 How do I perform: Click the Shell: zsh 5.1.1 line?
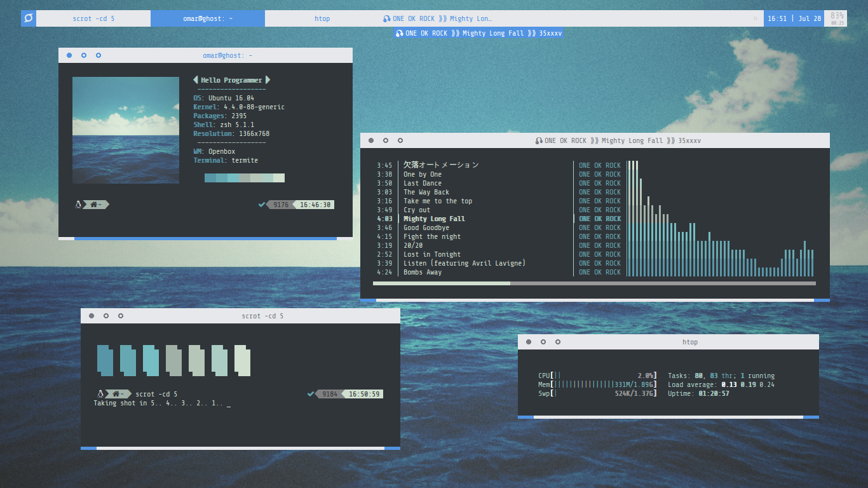224,125
